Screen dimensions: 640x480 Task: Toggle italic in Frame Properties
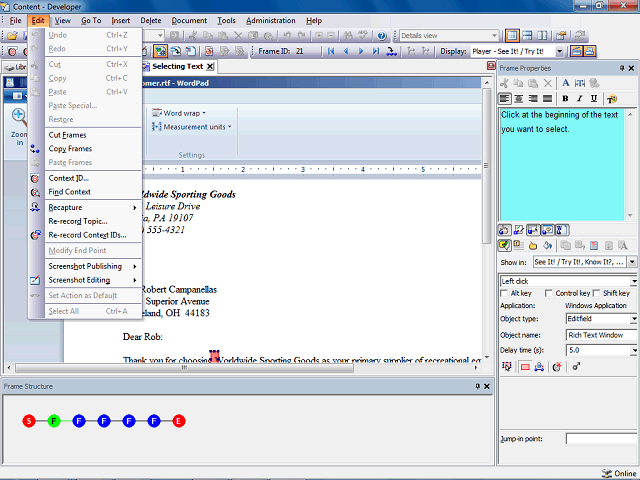click(579, 99)
